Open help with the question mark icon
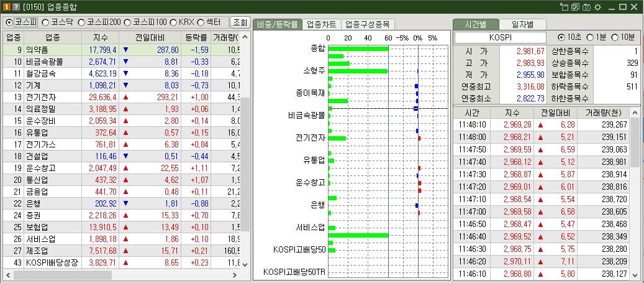Viewport: 644px width, 283px height. [16, 7]
